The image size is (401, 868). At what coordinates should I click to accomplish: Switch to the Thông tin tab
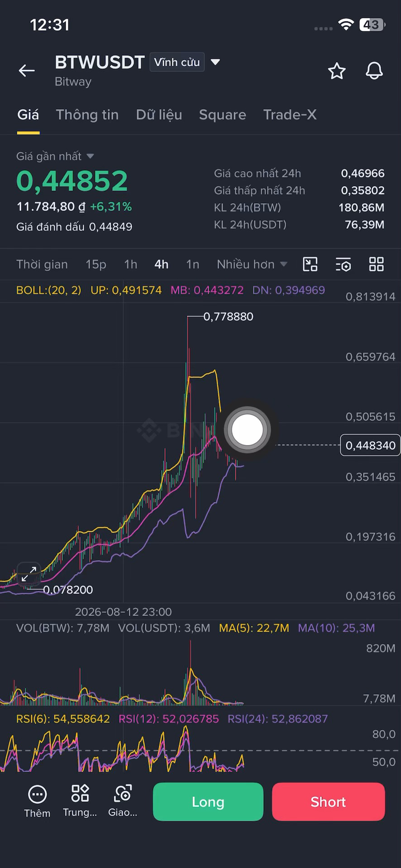coord(87,115)
